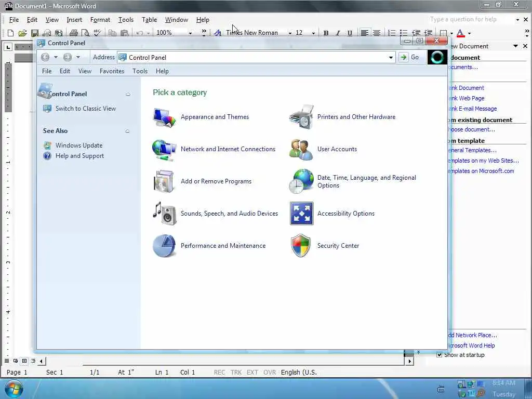Click Switch to Classic View link

tap(86, 109)
